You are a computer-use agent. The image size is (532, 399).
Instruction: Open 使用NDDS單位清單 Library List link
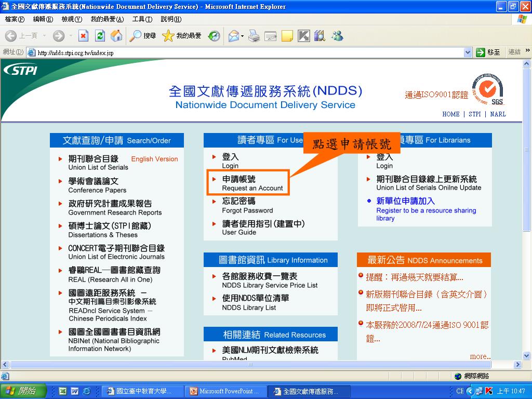pos(256,303)
